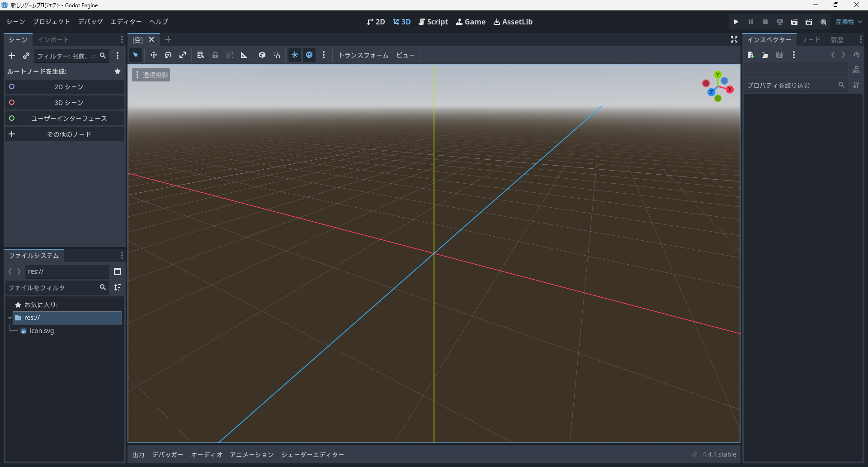This screenshot has width=868, height=467.
Task: Open the 透視投影 viewport options dropdown
Action: (x=151, y=75)
